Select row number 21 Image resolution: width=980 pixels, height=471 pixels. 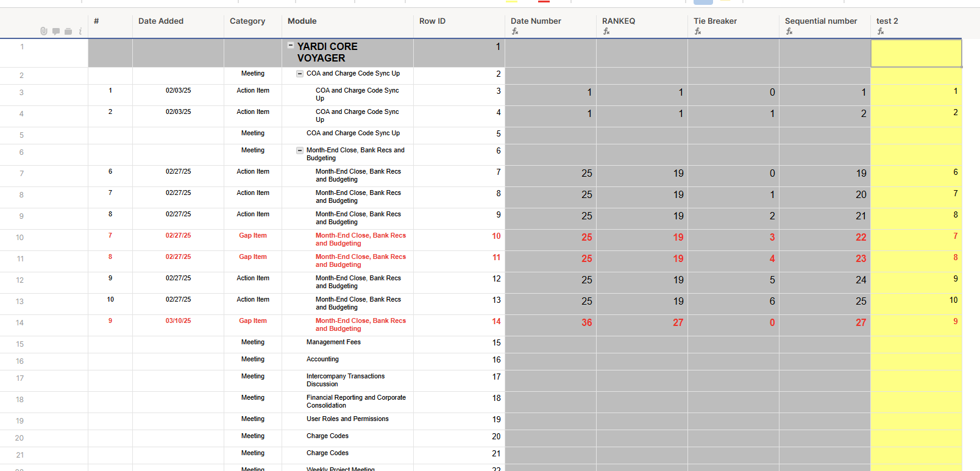point(20,455)
